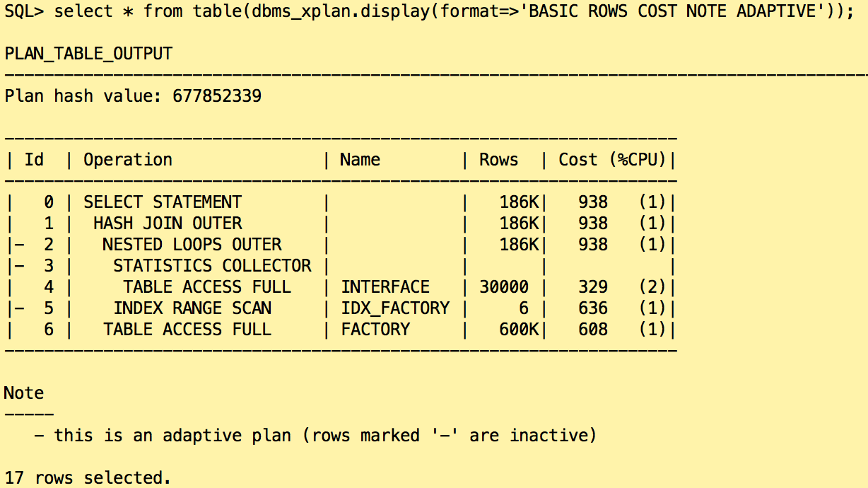Click the inactive marker on row Id 2

[x=19, y=245]
